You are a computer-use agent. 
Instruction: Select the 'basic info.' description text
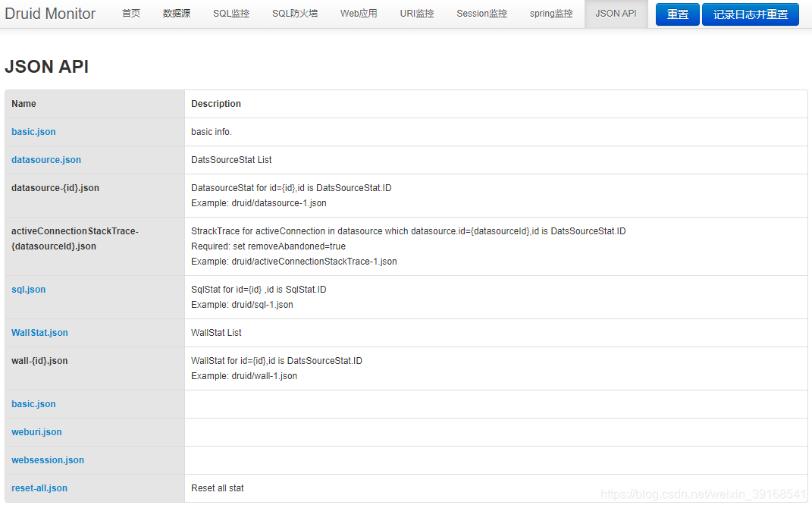click(212, 131)
